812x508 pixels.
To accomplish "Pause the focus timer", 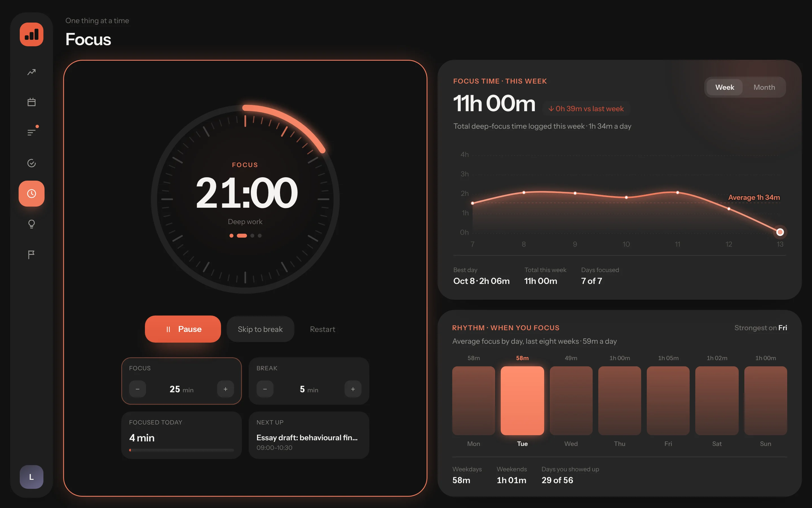I will tap(183, 329).
